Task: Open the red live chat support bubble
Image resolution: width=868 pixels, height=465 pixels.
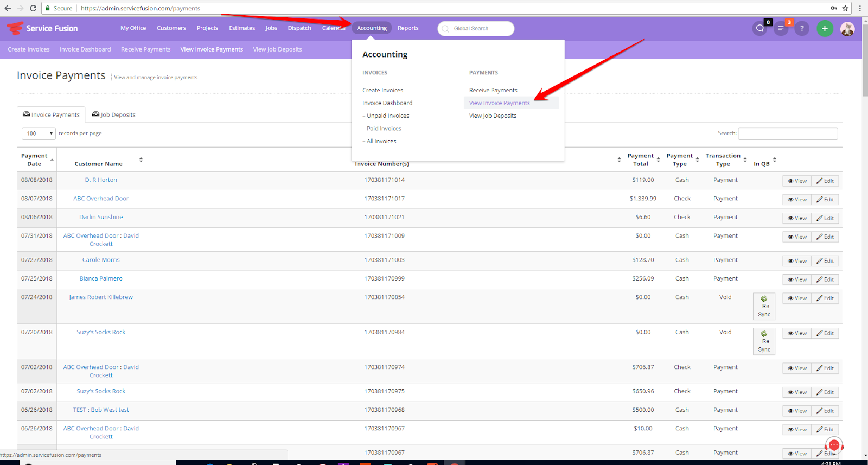Action: coord(834,445)
